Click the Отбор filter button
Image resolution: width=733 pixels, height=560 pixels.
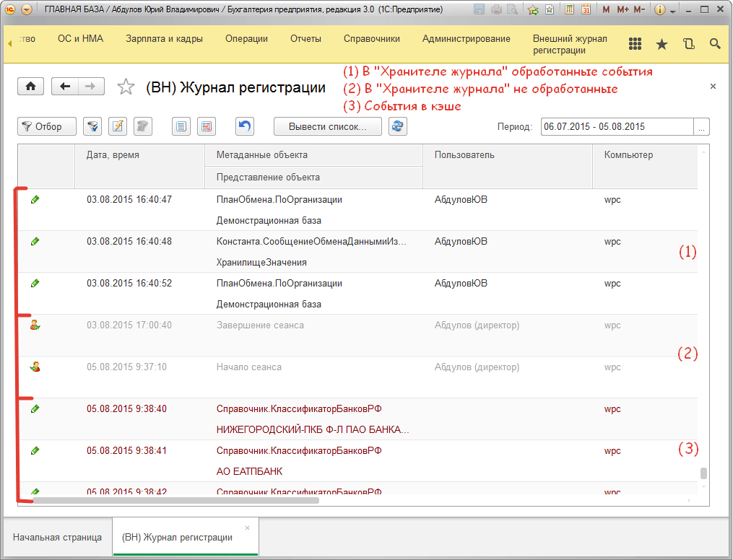click(47, 126)
